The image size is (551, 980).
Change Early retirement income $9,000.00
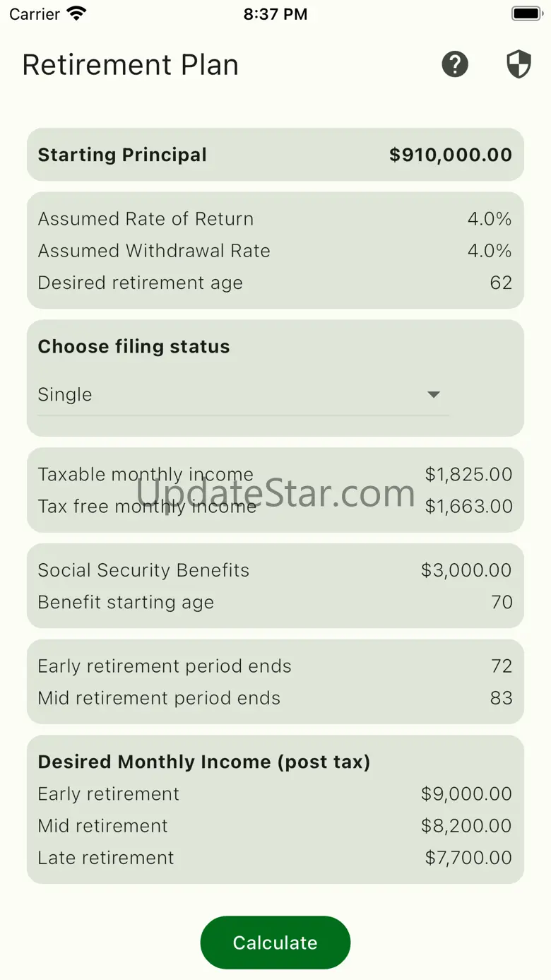466,793
